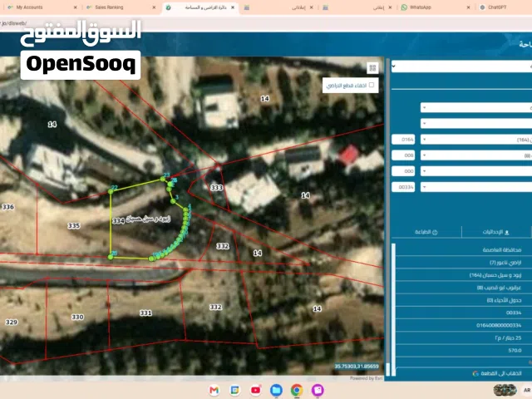The width and height of the screenshot is (532, 399).
Task: Click the 016400800000334 parcel ID value
Action: point(499,325)
